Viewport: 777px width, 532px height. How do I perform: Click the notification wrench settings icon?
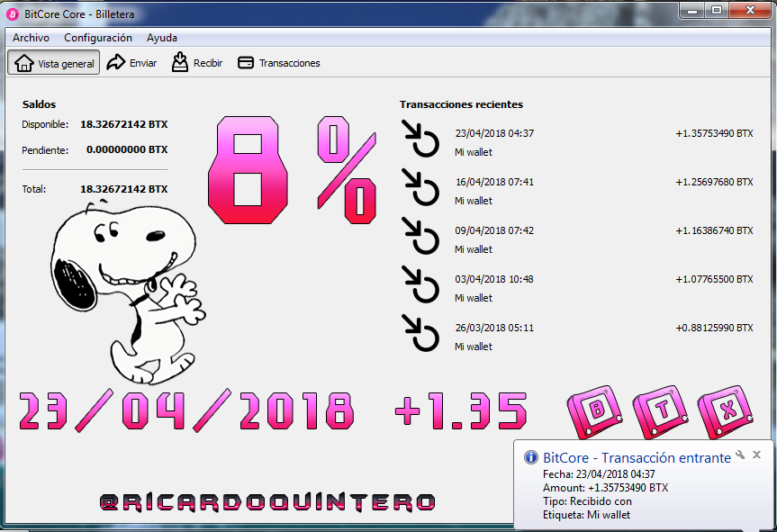740,455
